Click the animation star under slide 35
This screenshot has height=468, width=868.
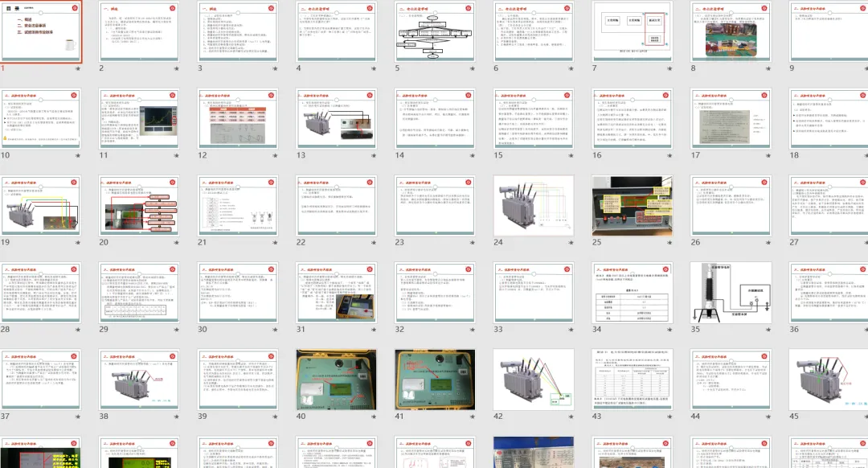pyautogui.click(x=768, y=330)
